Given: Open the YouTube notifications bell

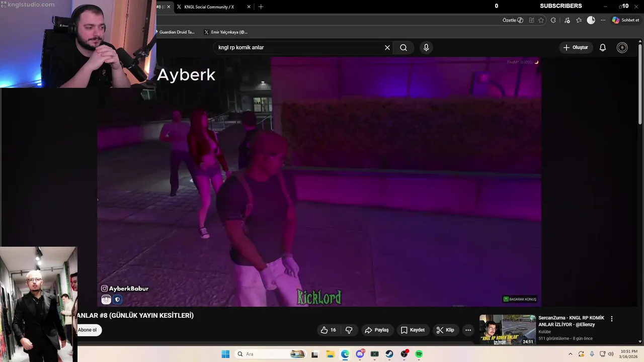Looking at the screenshot, I should point(603,48).
